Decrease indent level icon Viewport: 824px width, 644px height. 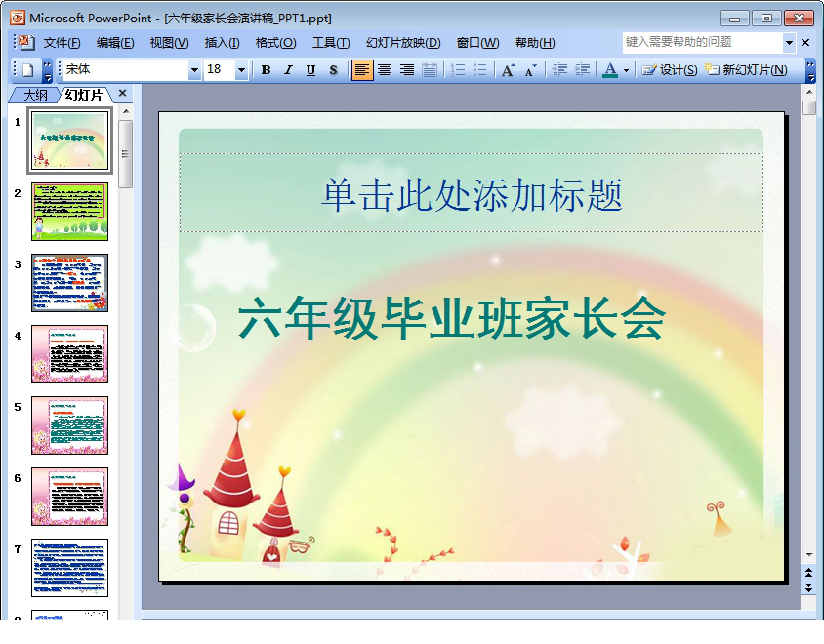point(559,70)
